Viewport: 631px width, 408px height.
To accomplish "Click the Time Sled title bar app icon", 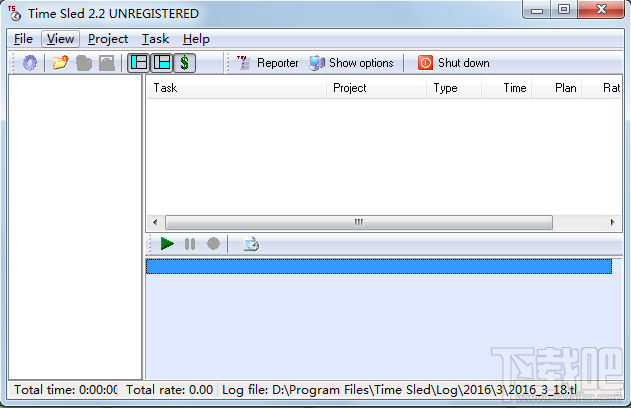I will point(14,13).
